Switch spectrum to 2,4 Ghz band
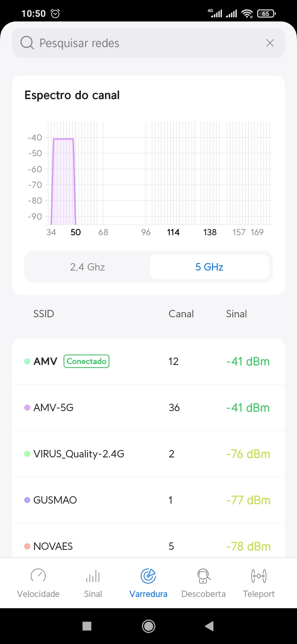Viewport: 297px width, 644px height. click(x=87, y=267)
